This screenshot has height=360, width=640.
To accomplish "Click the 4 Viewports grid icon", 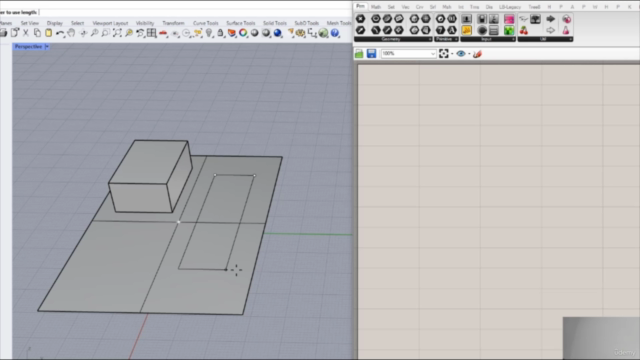I will (x=151, y=33).
